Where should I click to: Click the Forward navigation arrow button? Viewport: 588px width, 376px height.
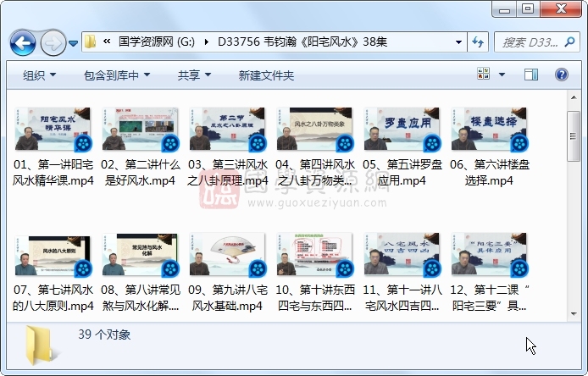click(x=53, y=43)
